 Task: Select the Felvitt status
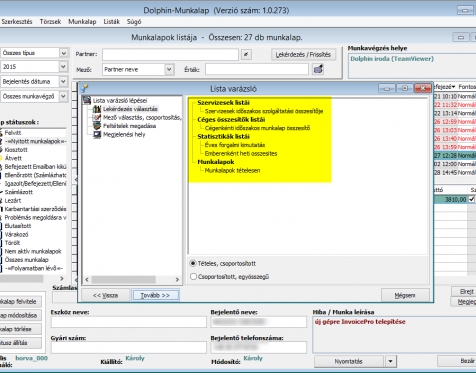click(13, 133)
